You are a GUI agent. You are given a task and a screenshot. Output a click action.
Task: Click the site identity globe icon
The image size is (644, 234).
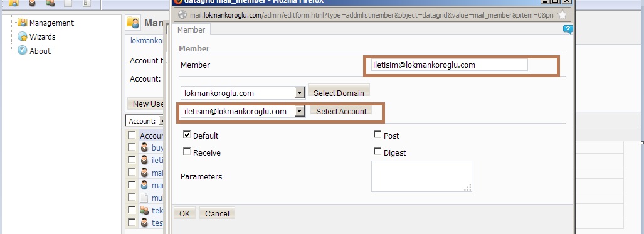click(x=182, y=15)
